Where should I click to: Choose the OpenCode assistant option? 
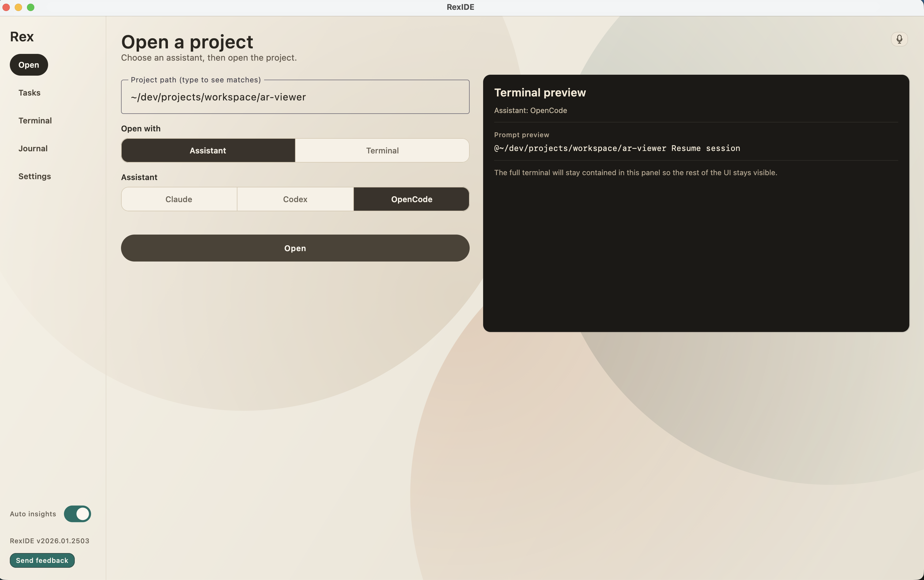pos(411,199)
